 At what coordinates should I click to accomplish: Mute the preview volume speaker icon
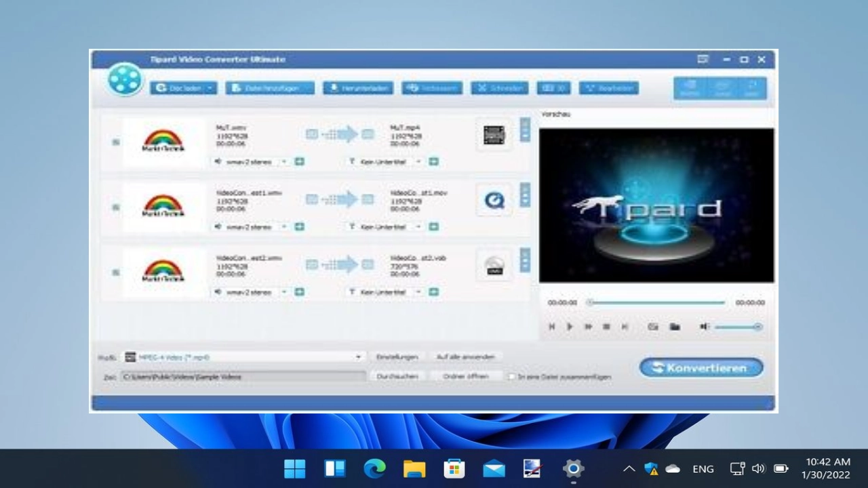point(704,327)
